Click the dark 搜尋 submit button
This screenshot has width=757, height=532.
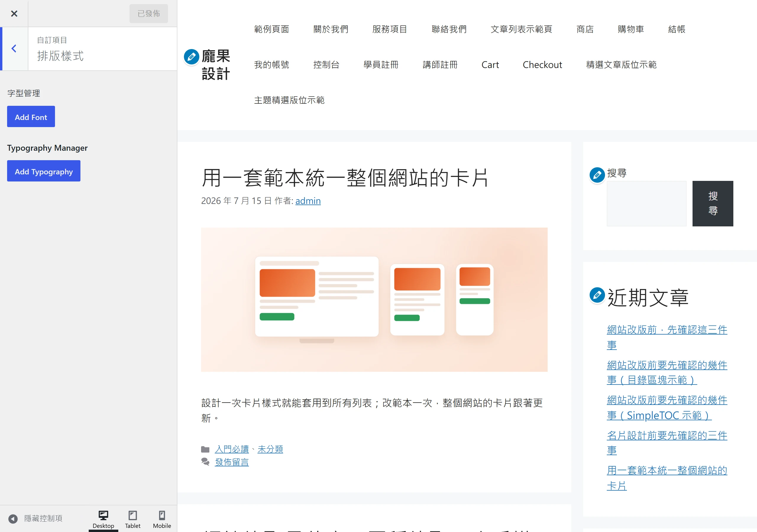pos(713,203)
